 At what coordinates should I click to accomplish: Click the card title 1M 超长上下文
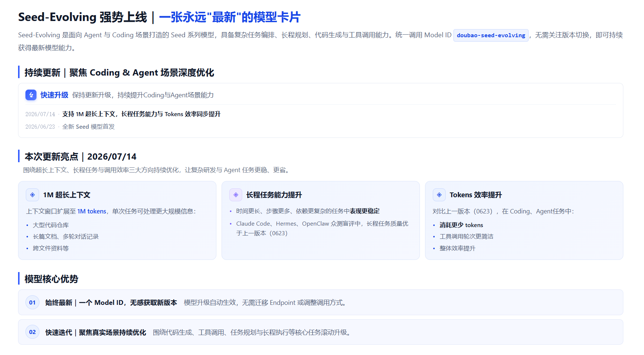point(67,195)
